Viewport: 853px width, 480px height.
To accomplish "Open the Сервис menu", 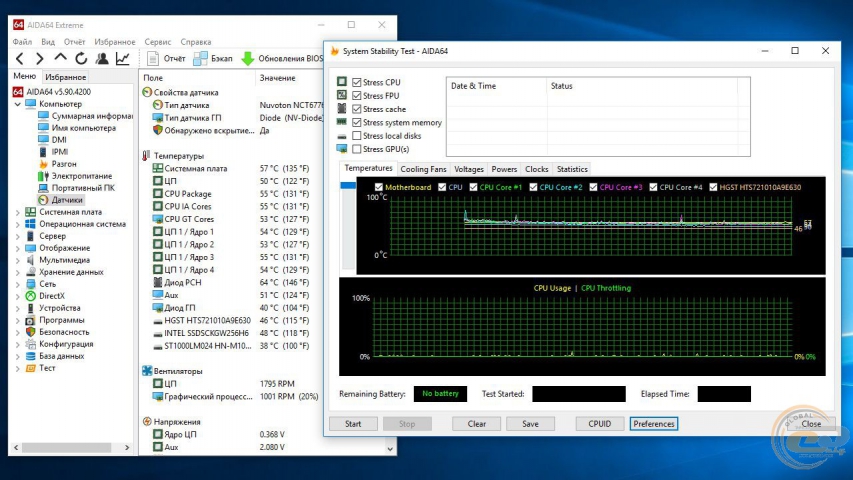I will [x=158, y=42].
